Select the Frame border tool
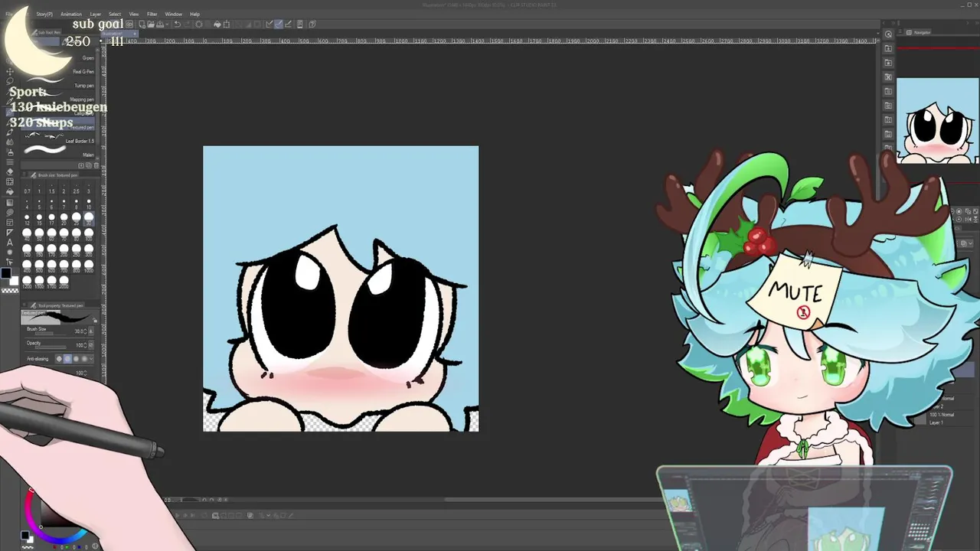Image resolution: width=980 pixels, height=551 pixels. [x=9, y=223]
